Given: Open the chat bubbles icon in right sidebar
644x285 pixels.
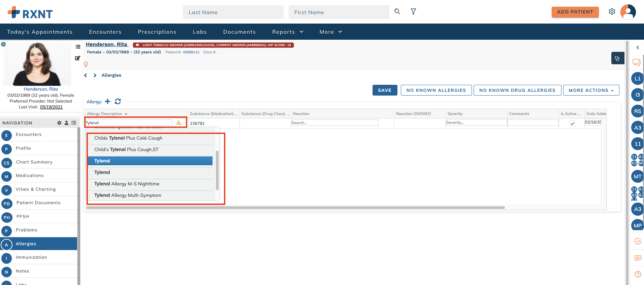Looking at the screenshot, I should (x=636, y=62).
